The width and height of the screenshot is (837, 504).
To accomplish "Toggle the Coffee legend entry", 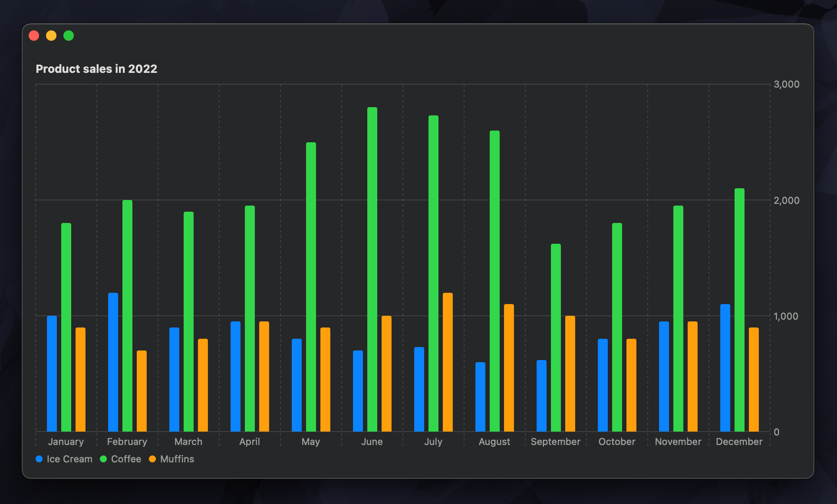I will (x=126, y=459).
